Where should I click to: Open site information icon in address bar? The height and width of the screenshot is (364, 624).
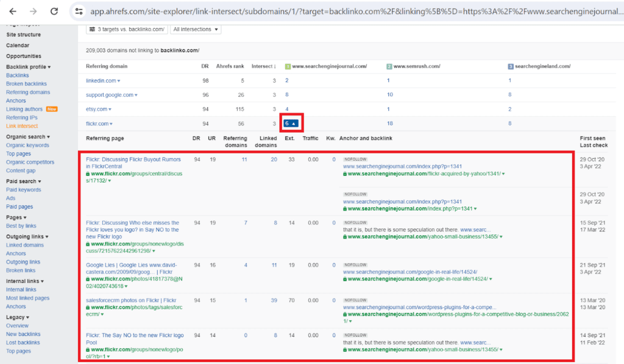(x=79, y=11)
